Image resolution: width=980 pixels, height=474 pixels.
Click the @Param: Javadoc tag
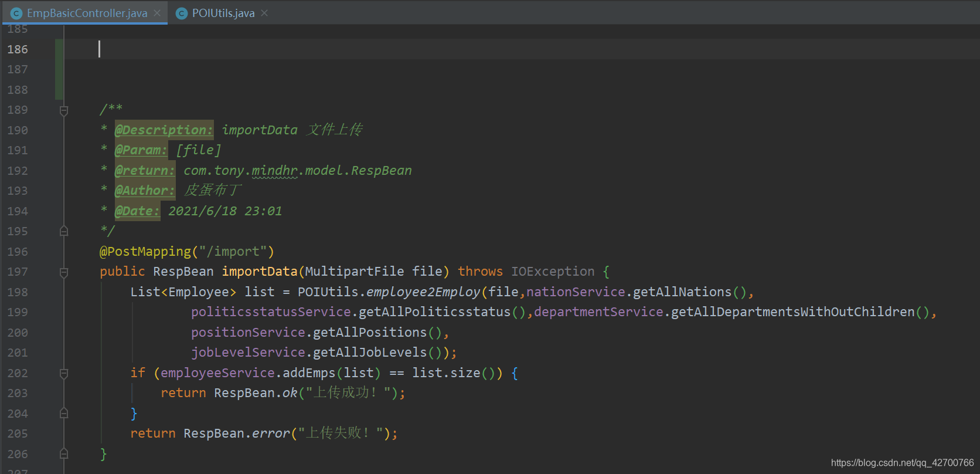click(141, 150)
